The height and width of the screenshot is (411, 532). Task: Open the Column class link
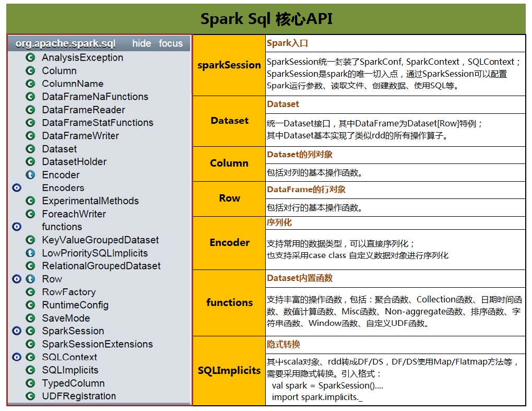click(59, 71)
